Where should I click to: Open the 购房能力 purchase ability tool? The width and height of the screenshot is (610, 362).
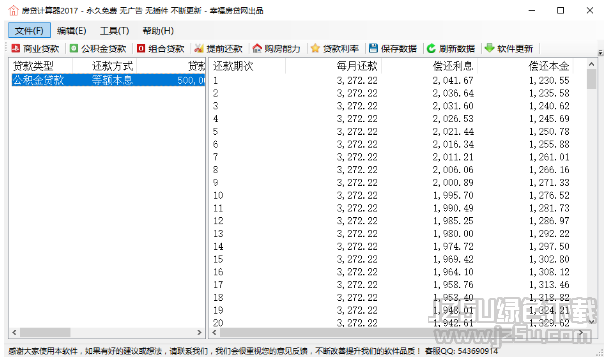(x=277, y=49)
